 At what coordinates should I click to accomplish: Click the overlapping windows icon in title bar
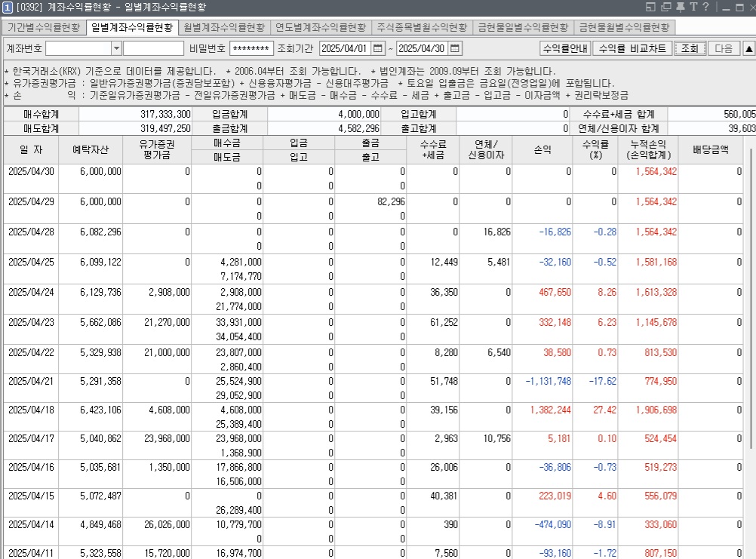coord(665,8)
